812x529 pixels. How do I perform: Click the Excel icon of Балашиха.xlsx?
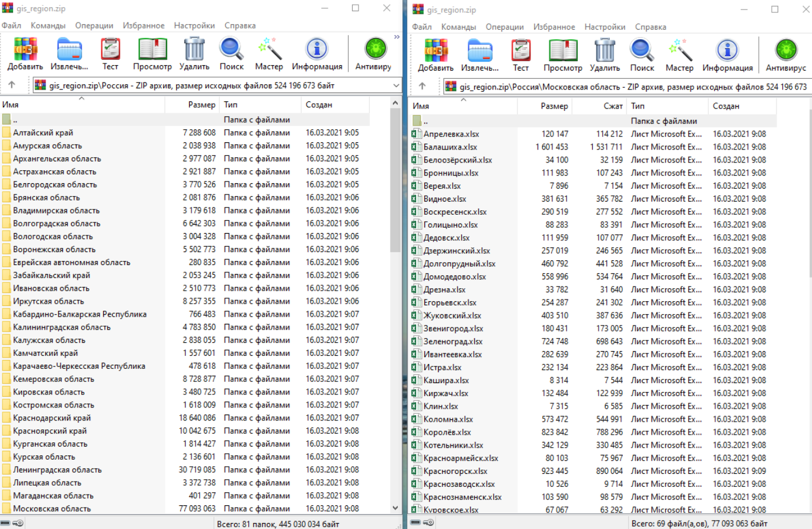(417, 147)
